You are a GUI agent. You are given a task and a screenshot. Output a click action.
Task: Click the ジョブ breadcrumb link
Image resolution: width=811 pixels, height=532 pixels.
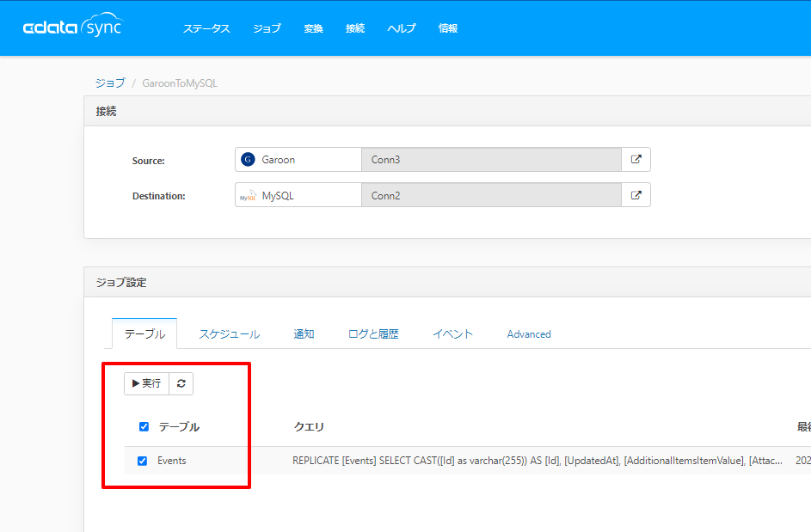110,83
